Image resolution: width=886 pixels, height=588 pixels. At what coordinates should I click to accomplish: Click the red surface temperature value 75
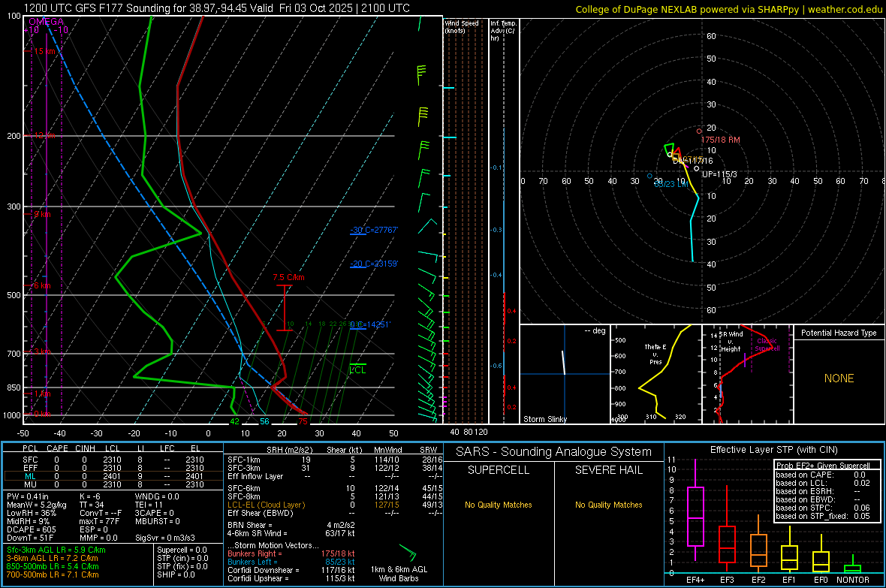[x=303, y=421]
